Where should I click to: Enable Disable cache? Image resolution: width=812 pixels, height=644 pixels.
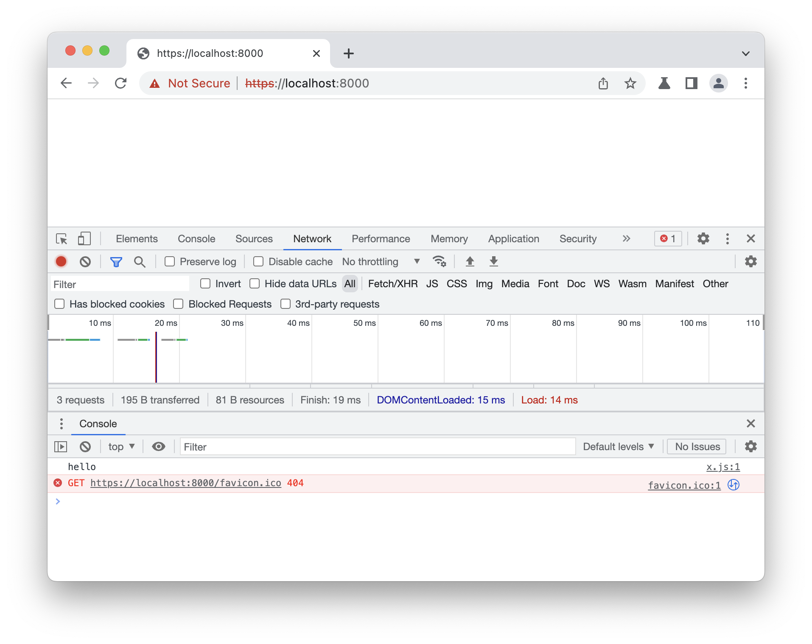point(258,262)
